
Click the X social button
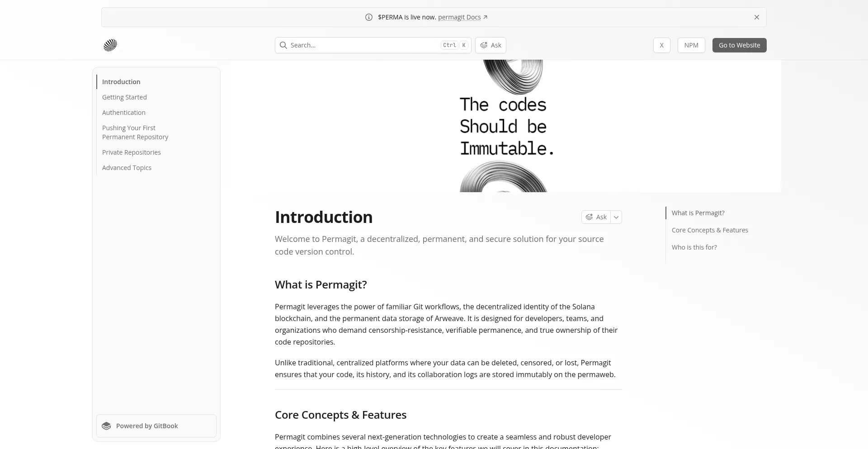pos(662,45)
